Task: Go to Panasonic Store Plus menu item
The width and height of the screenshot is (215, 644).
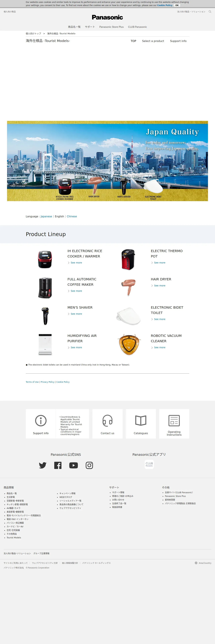Action: pyautogui.click(x=111, y=27)
